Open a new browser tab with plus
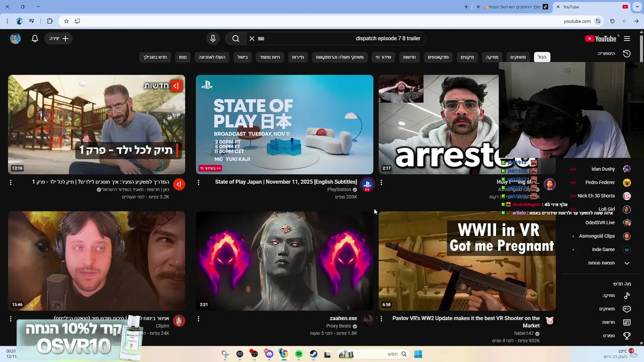Screen dimensions: 644x362 click(x=466, y=7)
